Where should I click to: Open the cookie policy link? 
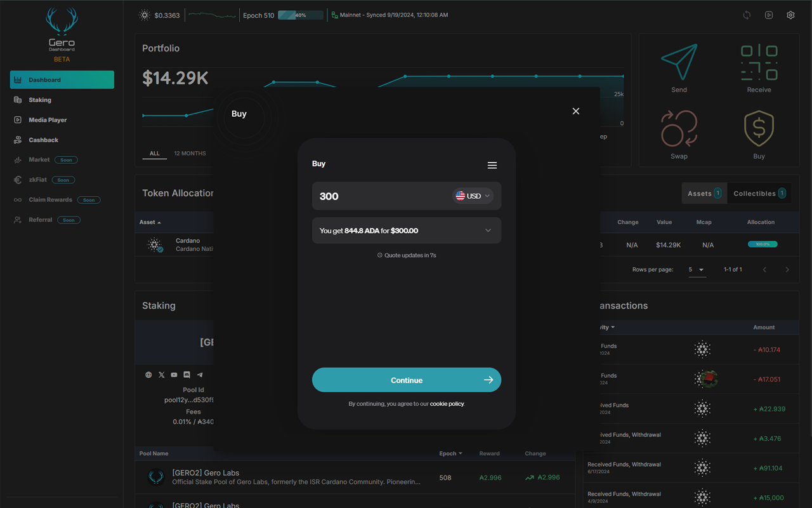click(x=447, y=403)
